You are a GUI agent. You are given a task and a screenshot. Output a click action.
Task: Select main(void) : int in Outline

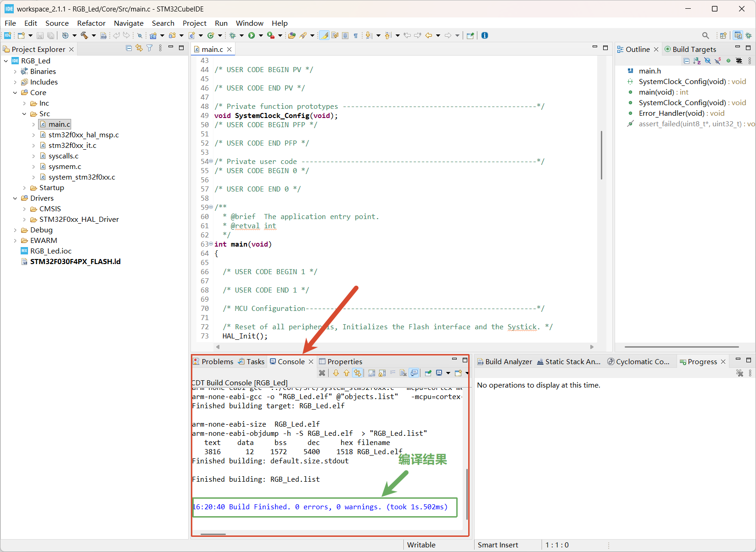[663, 92]
